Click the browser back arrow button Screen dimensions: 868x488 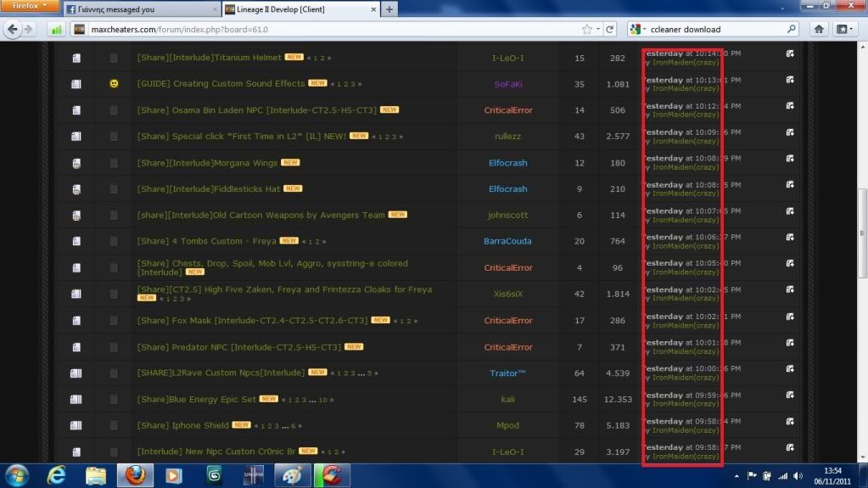coord(13,29)
